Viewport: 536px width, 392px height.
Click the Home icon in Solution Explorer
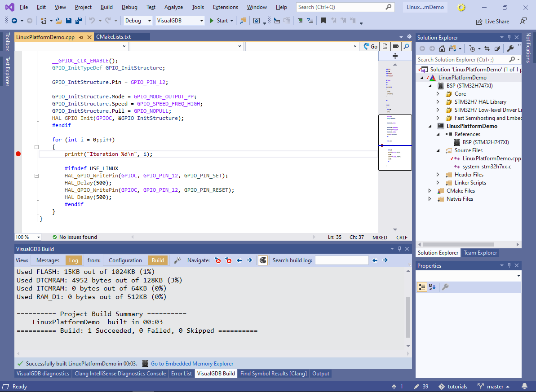click(x=442, y=48)
